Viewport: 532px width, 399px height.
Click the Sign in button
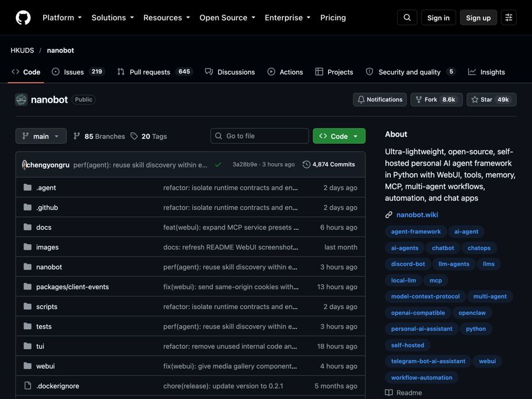tap(439, 18)
